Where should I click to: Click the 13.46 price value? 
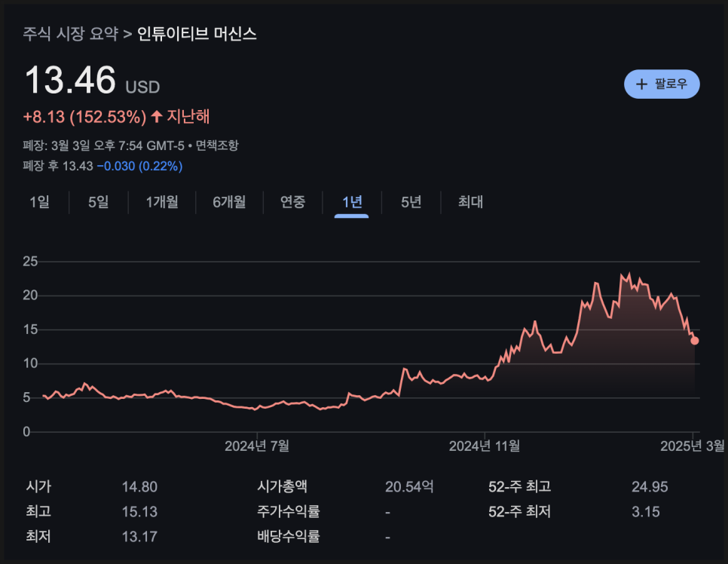click(70, 80)
